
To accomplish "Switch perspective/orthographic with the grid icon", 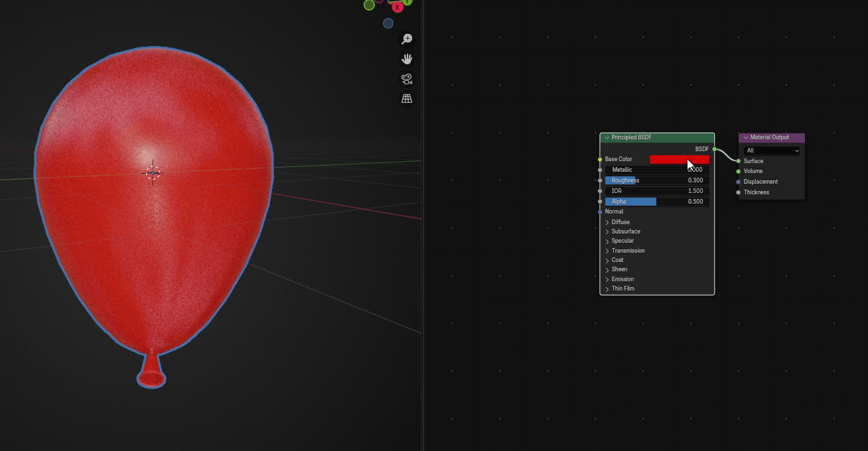I will point(407,98).
